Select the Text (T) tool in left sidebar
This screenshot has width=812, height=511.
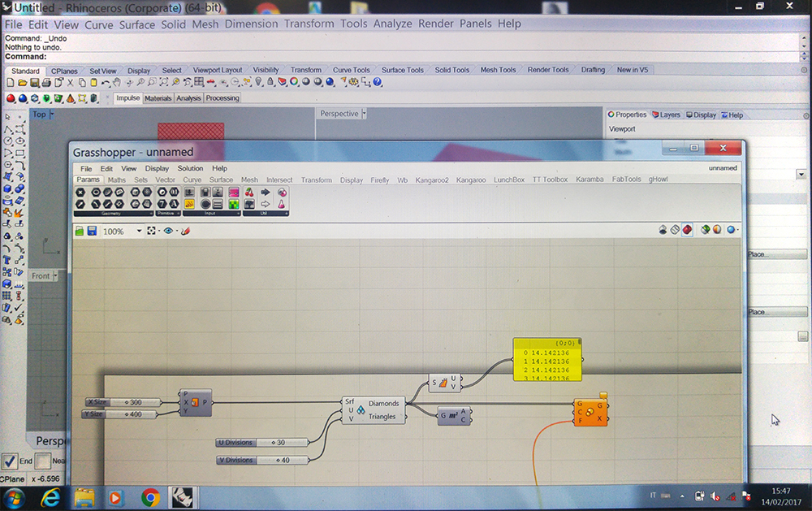click(6, 260)
